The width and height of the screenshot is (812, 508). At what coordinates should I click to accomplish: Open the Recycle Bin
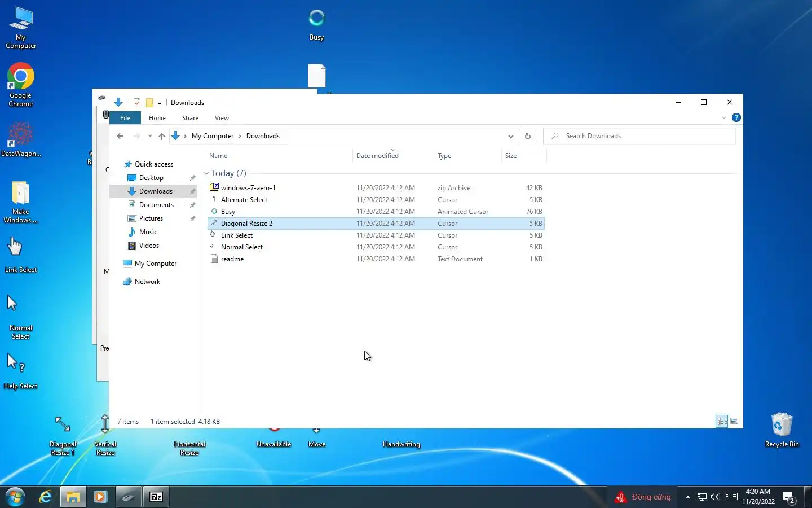(x=782, y=430)
